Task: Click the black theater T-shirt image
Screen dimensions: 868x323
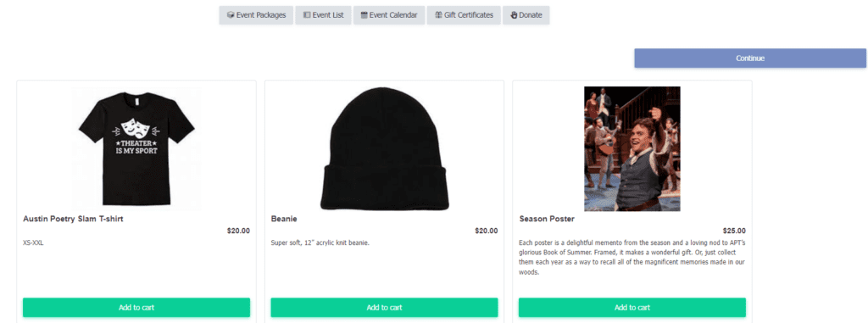Action: pos(136,148)
